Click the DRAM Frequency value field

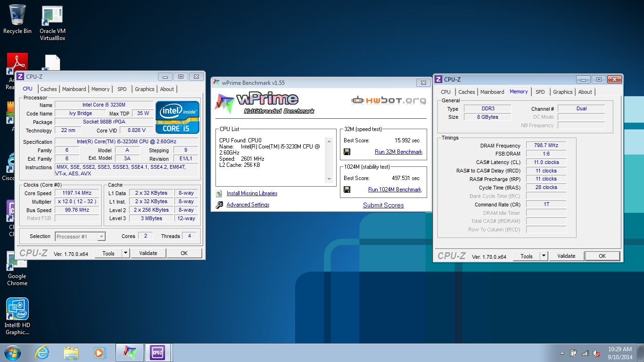point(546,146)
